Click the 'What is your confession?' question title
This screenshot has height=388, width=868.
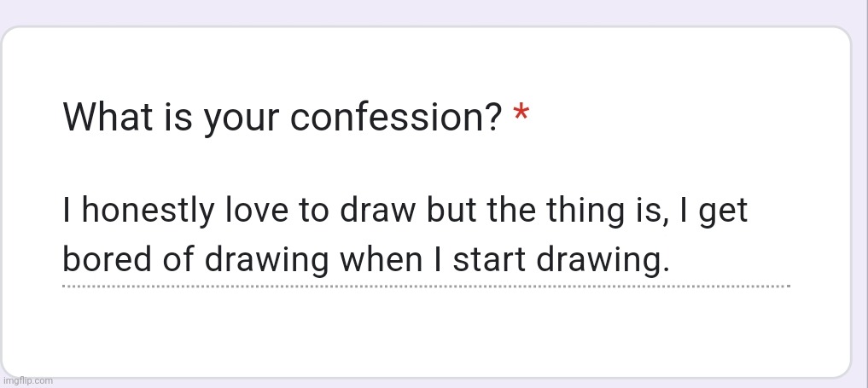(283, 117)
